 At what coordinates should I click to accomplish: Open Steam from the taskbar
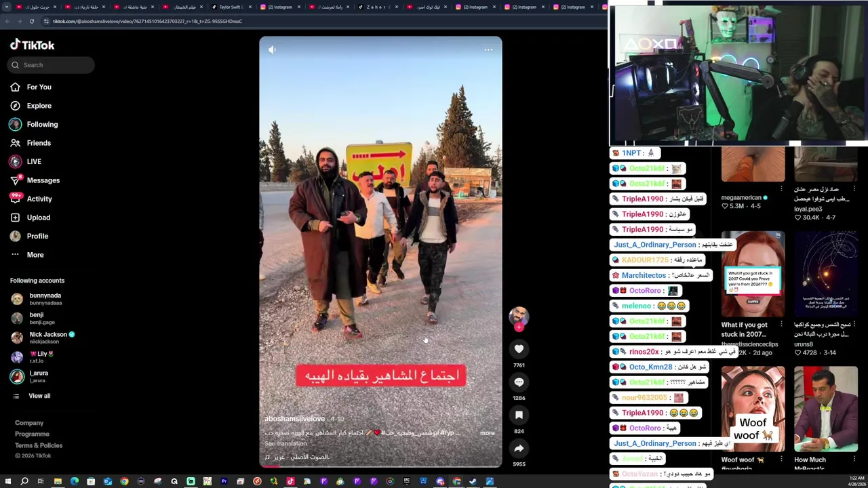[x=473, y=481]
